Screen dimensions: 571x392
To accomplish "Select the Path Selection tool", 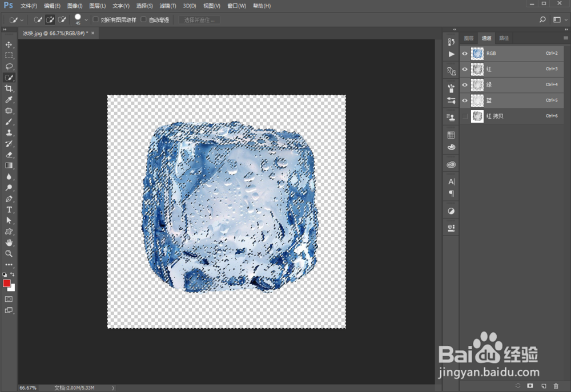I will (9, 221).
